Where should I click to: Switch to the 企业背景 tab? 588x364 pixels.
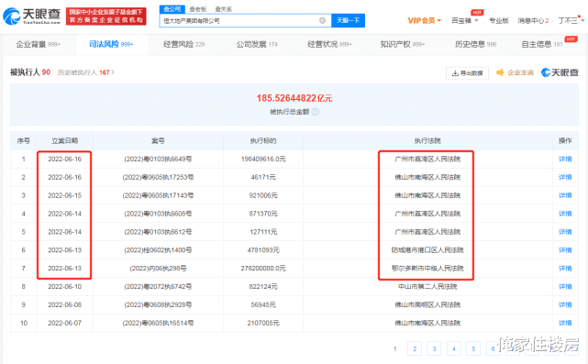(x=38, y=44)
